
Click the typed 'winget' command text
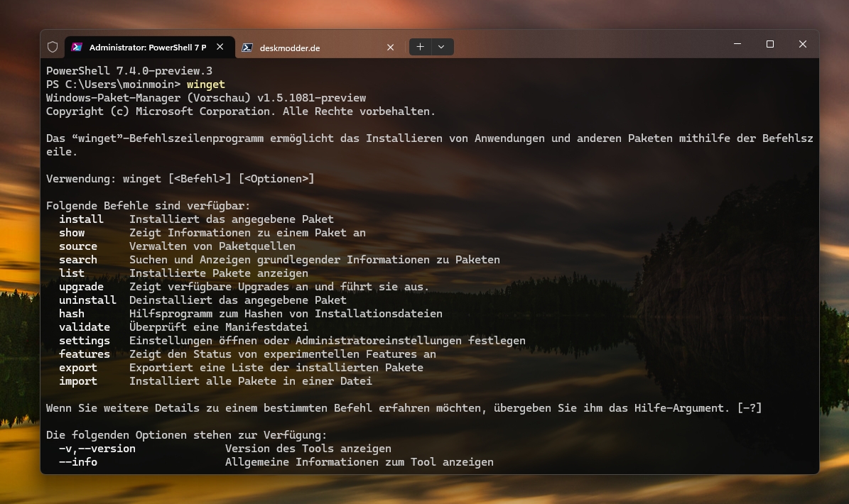click(206, 84)
